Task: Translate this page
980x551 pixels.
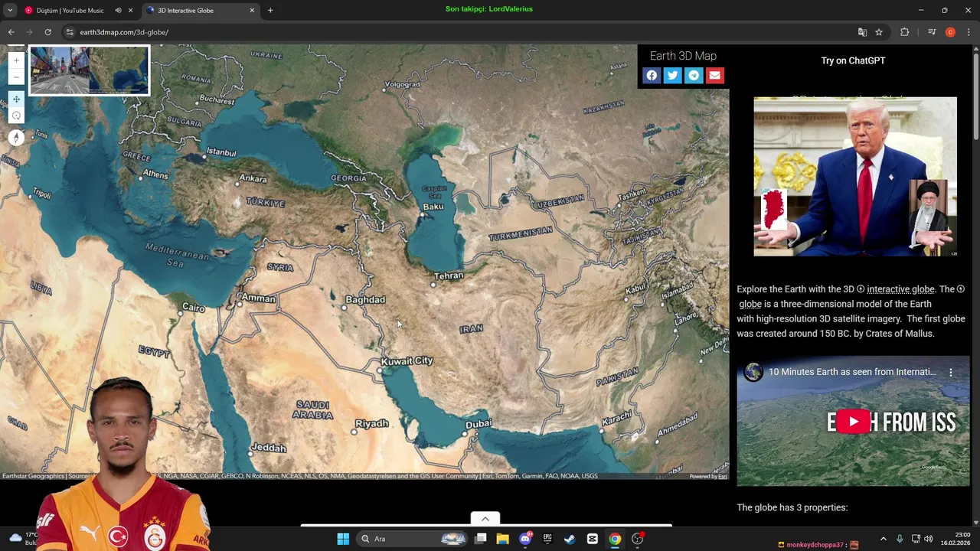Action: coord(862,32)
